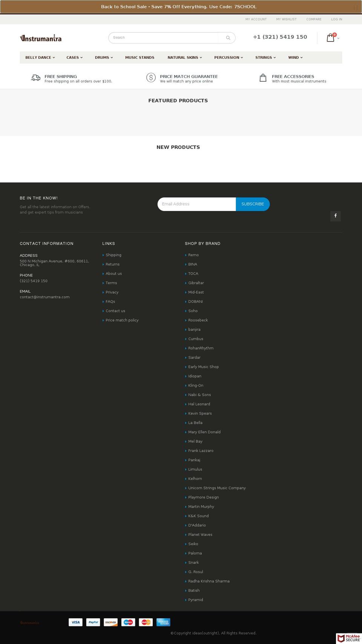This screenshot has width=362, height=644.
Task: Click the Instrumantra logo in header
Action: pos(41,38)
